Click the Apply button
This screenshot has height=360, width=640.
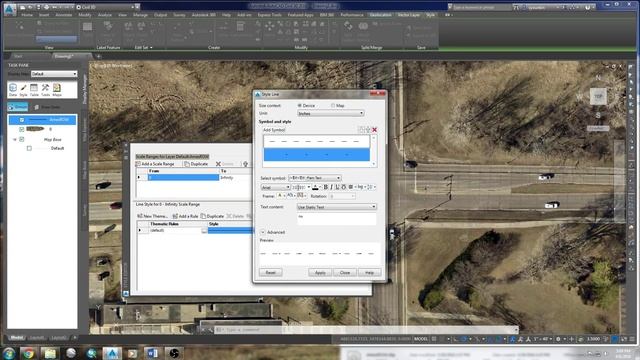(x=320, y=272)
